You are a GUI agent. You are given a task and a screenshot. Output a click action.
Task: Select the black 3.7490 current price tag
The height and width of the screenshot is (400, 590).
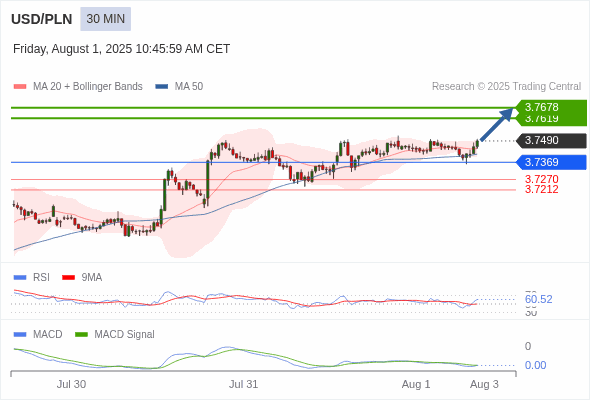click(x=551, y=140)
